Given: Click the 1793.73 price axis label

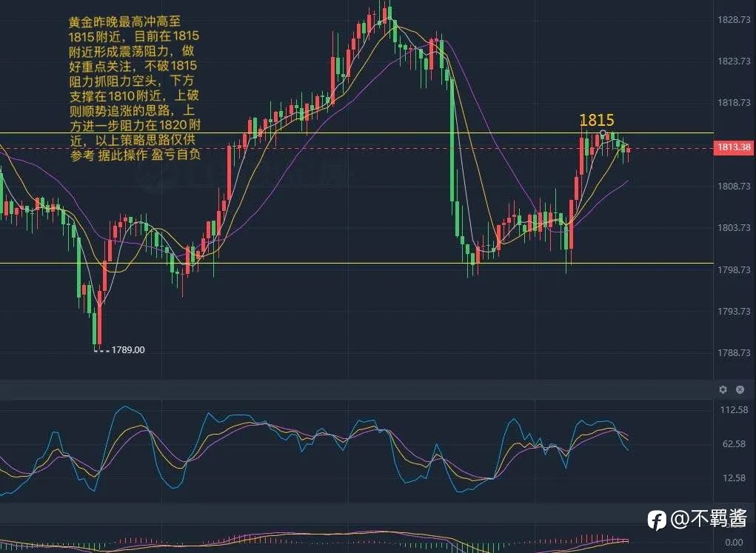Looking at the screenshot, I should point(734,312).
